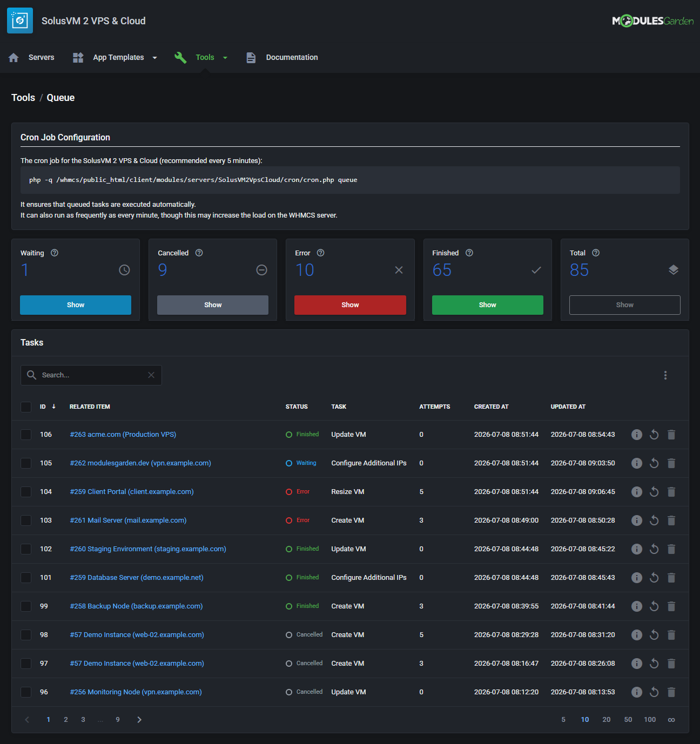This screenshot has height=744, width=700.
Task: Show Waiting tasks
Action: (76, 305)
